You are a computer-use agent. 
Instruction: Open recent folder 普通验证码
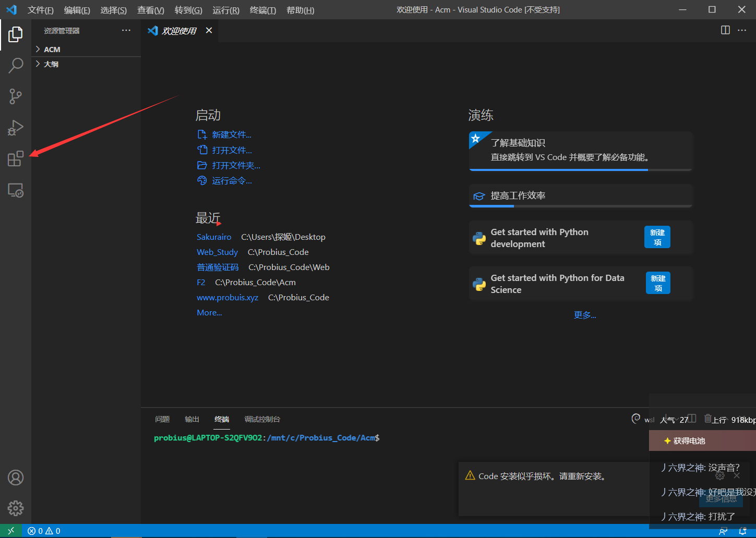tap(218, 267)
